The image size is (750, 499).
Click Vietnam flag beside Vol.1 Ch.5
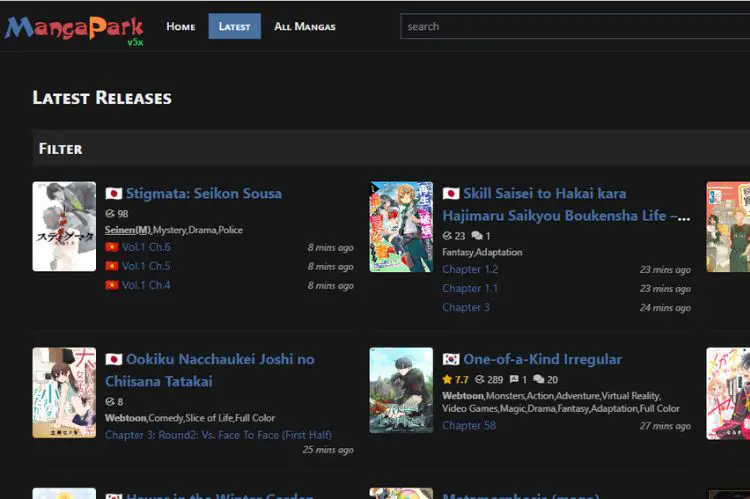[x=112, y=266]
